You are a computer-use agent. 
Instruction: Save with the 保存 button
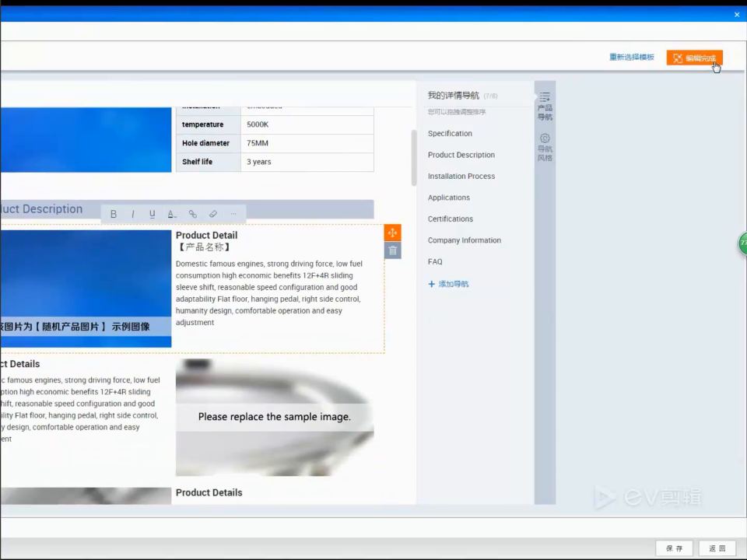coord(674,548)
